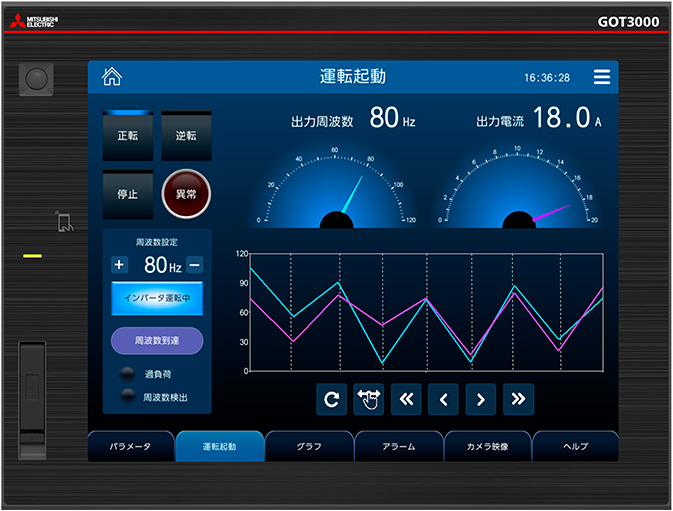Increase frequency setting with plus button
The height and width of the screenshot is (511, 673).
(119, 265)
